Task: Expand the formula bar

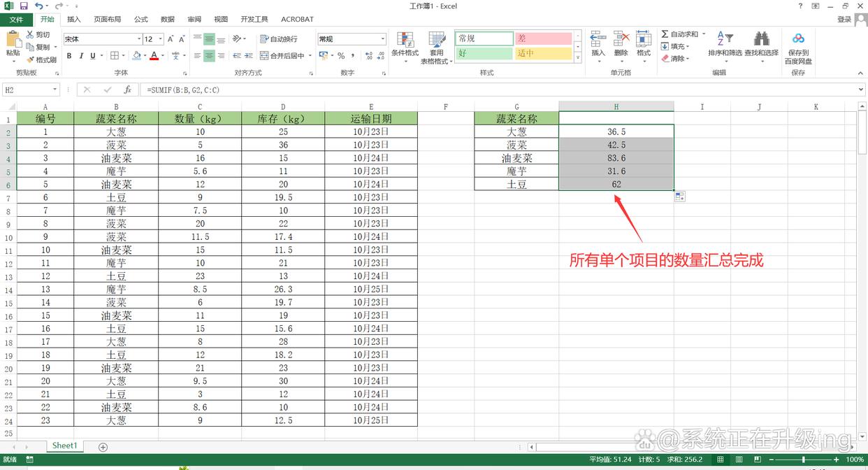Action: [x=861, y=90]
